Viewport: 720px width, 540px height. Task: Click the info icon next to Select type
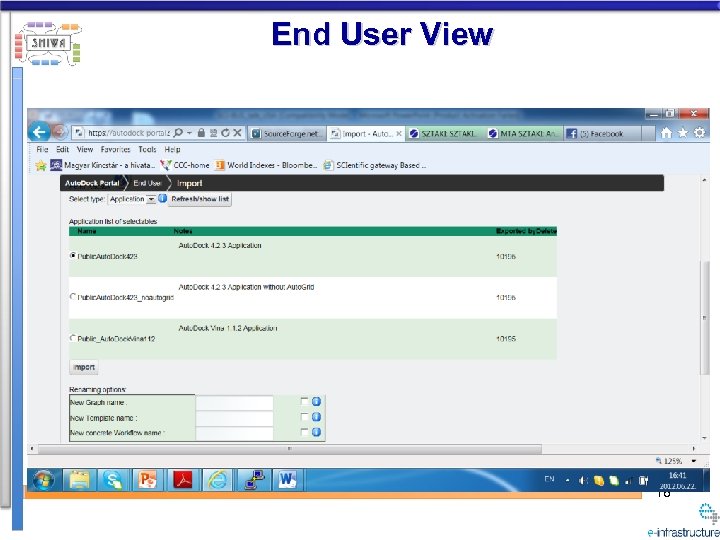pos(163,198)
